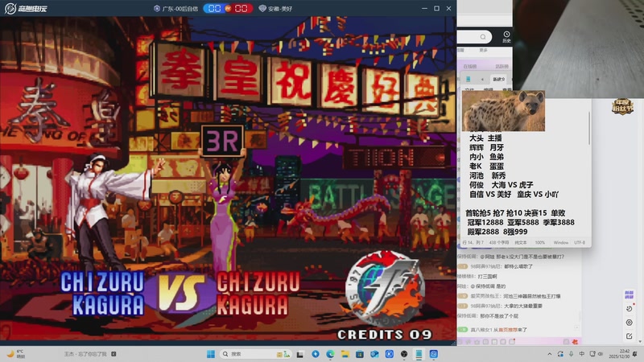644x362 pixels.
Task: Show hidden tray icons chevron
Action: click(550, 354)
